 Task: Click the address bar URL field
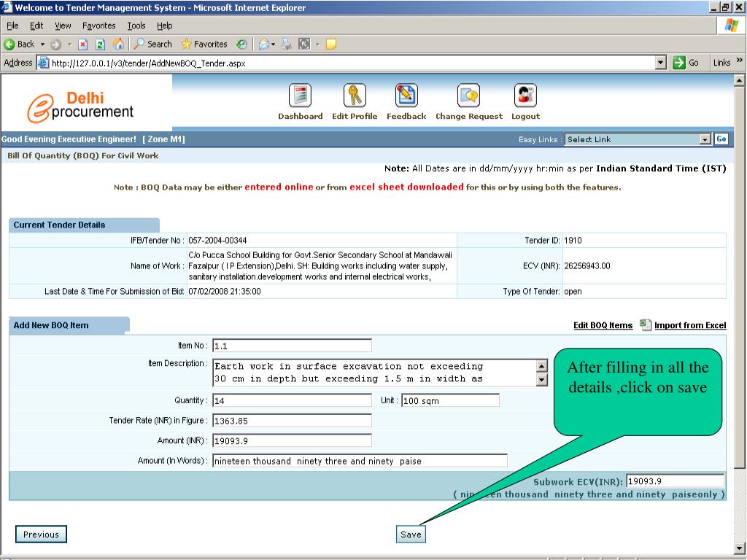coord(352,63)
